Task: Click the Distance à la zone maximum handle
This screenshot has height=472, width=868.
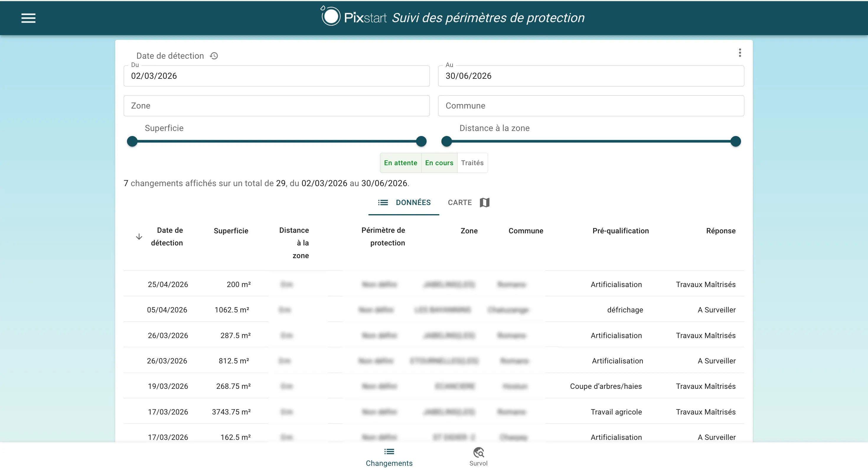Action: coord(735,141)
